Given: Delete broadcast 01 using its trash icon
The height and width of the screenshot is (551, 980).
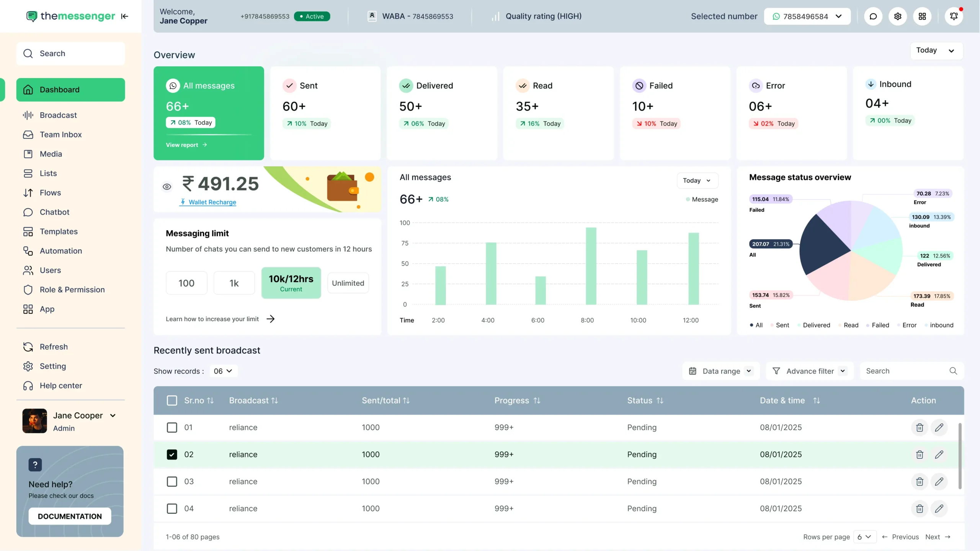Looking at the screenshot, I should point(920,427).
